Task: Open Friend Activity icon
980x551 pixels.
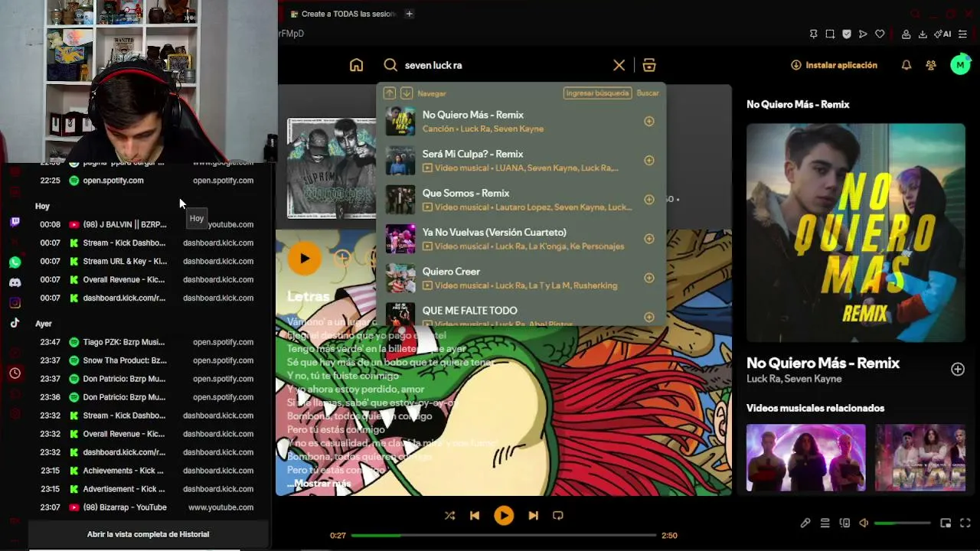Action: coord(931,65)
